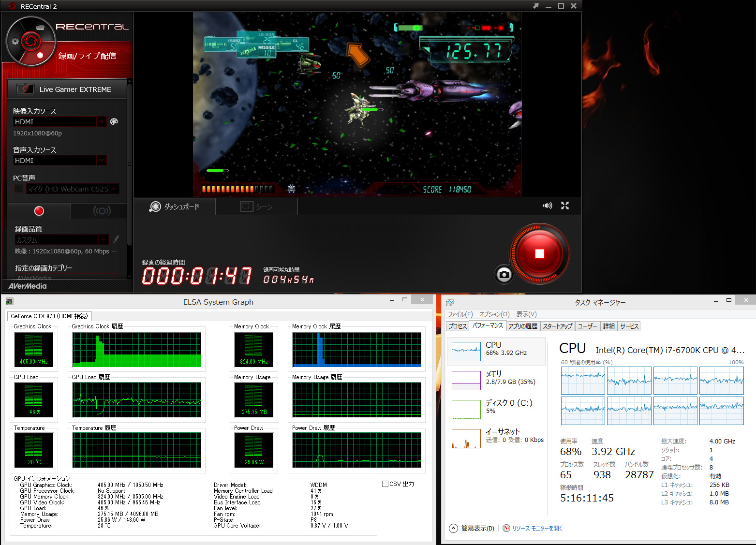Screen dimensions: 756x545
Task: Expand the 映像入力ソース HDMI dropdown
Action: click(101, 122)
